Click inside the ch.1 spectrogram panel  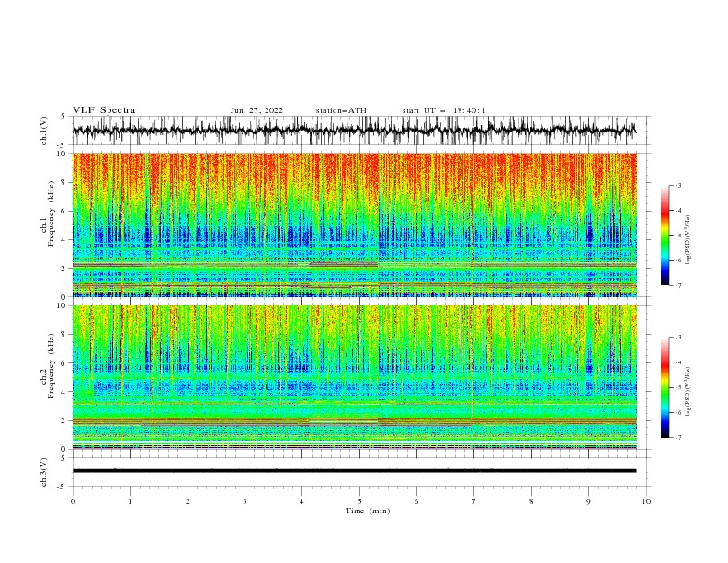coord(354,224)
